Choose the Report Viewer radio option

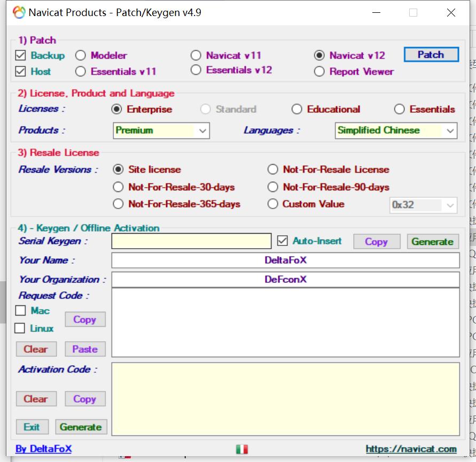(319, 72)
